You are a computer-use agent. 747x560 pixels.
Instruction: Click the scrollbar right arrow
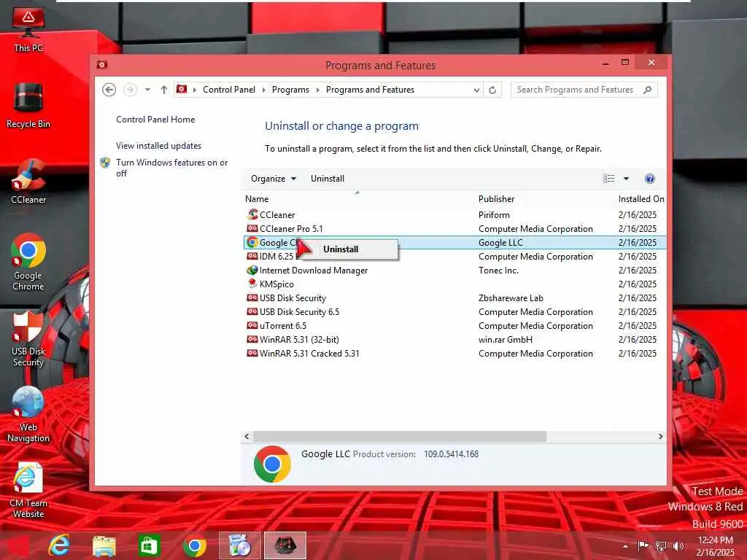[x=660, y=436]
